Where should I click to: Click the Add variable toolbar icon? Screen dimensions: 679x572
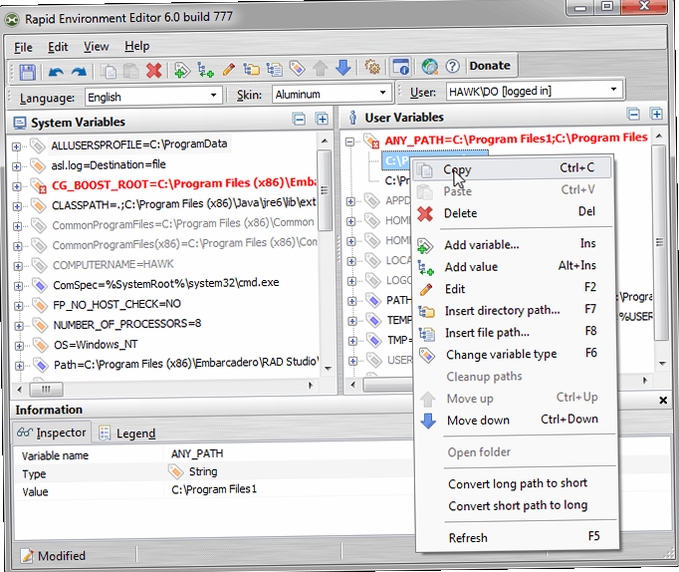tap(182, 70)
